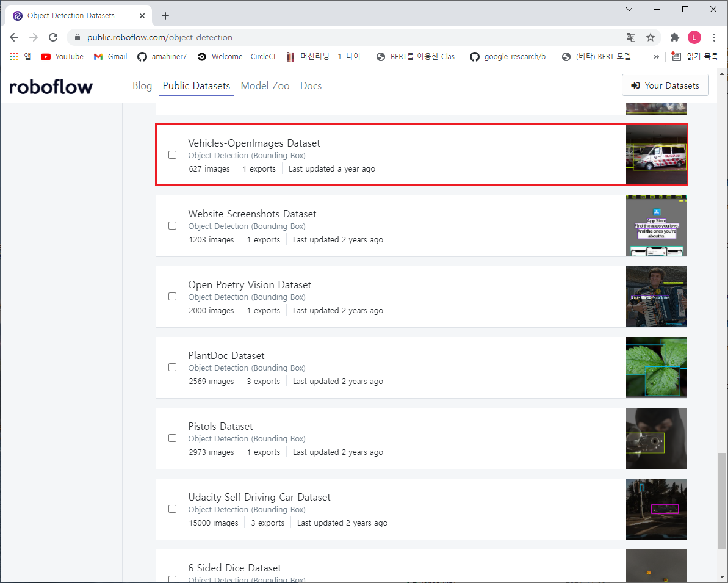Check the Pistols Dataset checkbox
728x583 pixels.
172,438
